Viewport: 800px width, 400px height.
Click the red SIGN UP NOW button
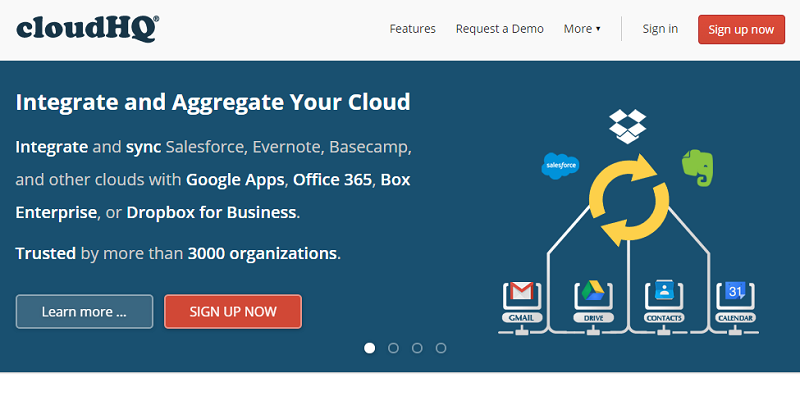click(233, 311)
